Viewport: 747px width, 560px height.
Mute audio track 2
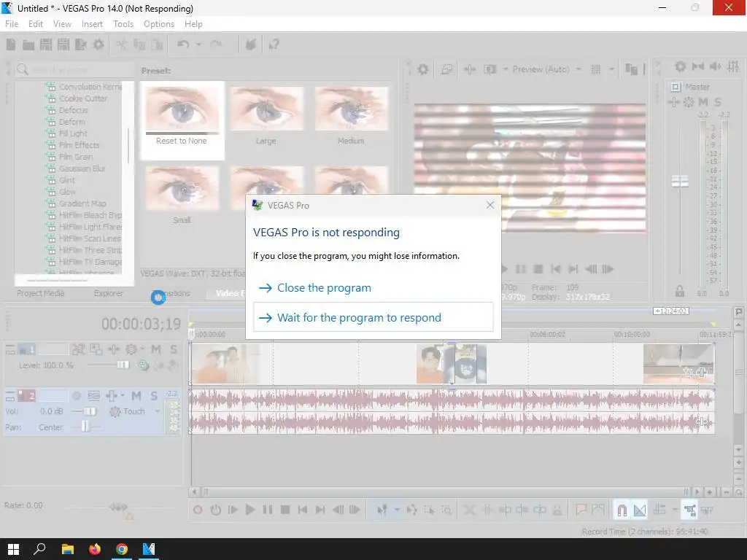click(x=136, y=396)
